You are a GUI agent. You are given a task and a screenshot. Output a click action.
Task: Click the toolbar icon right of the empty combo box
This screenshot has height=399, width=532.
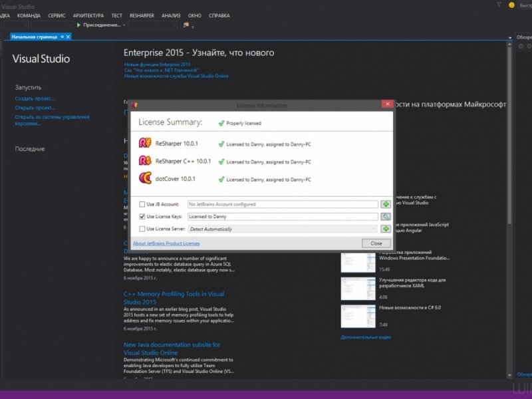[186, 25]
